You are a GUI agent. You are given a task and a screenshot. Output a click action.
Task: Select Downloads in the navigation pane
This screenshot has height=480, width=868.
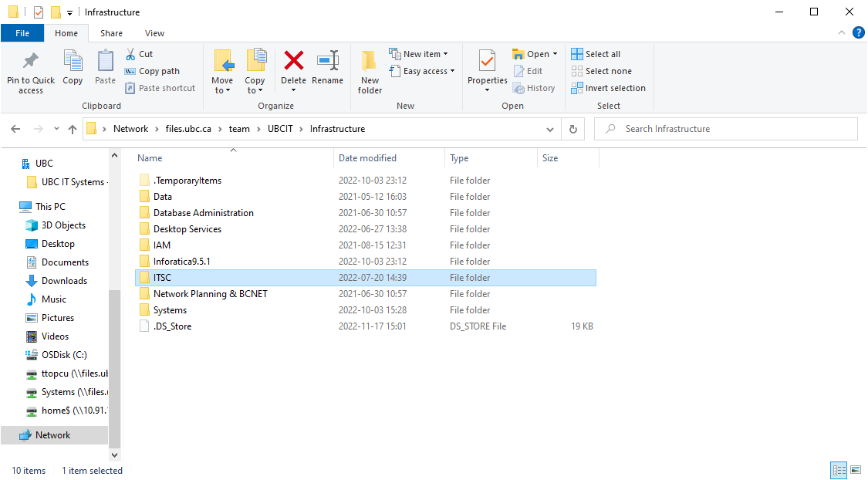pos(64,281)
